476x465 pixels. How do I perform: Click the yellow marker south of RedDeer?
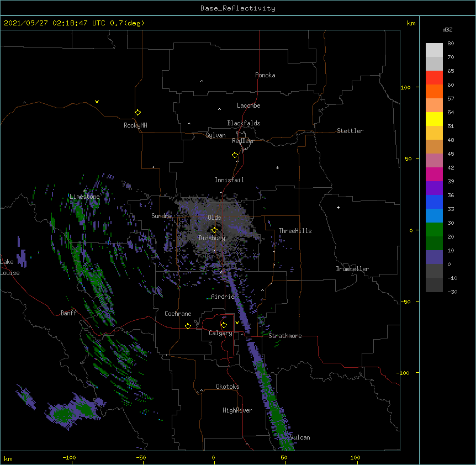[235, 155]
